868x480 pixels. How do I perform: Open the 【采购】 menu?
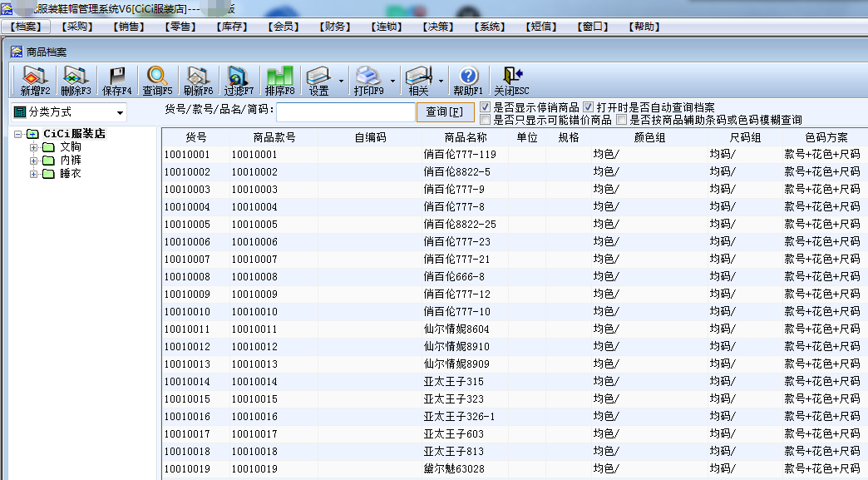pos(77,27)
